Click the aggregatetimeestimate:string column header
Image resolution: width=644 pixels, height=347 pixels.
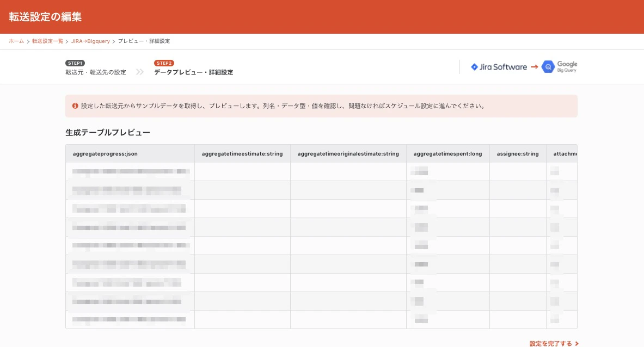click(x=242, y=154)
